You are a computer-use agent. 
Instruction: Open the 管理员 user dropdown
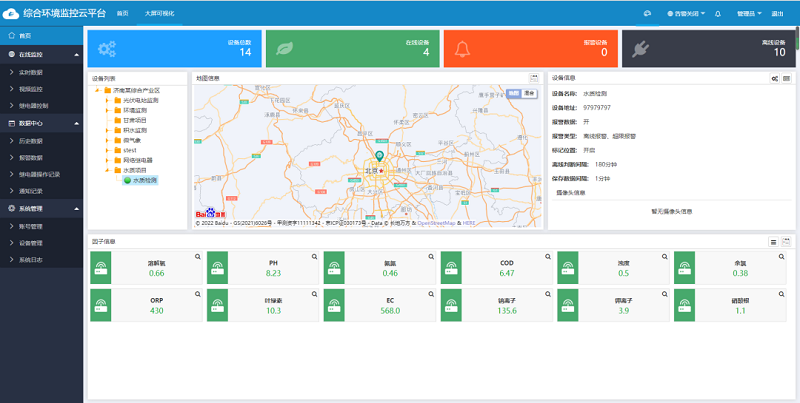[x=748, y=14]
